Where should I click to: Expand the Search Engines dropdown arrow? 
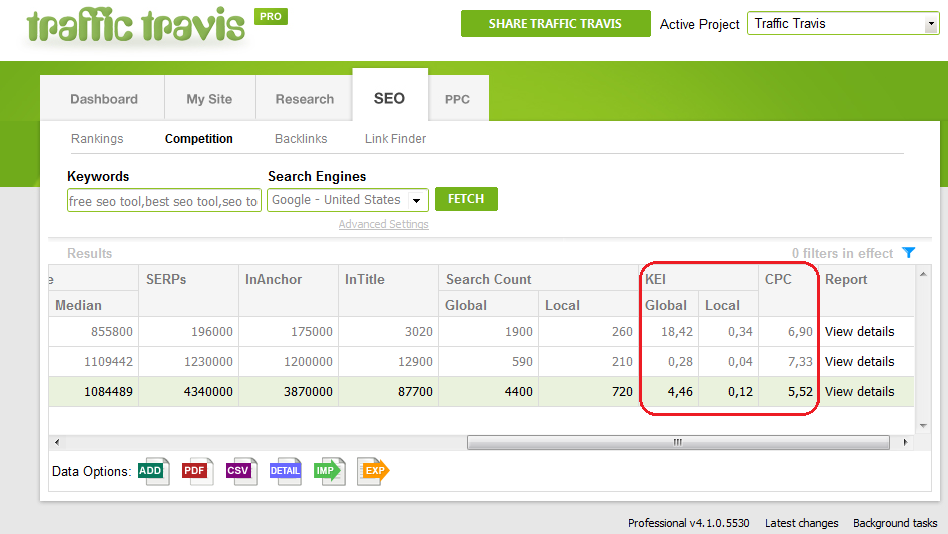click(x=417, y=200)
